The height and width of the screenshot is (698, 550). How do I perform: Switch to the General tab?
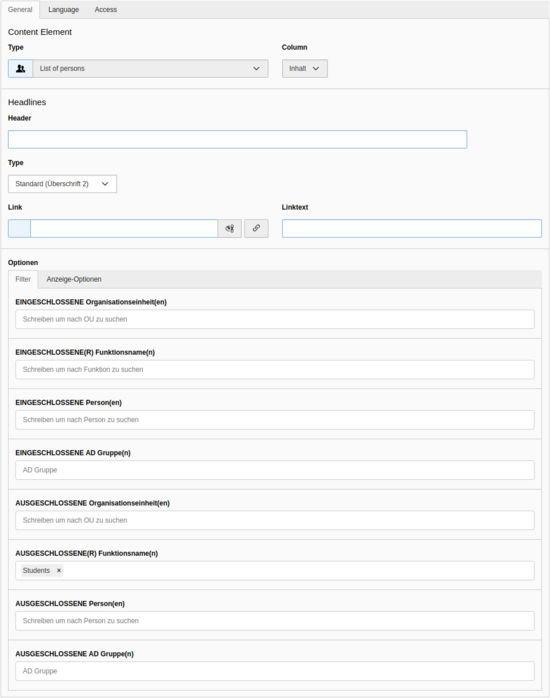pos(20,9)
